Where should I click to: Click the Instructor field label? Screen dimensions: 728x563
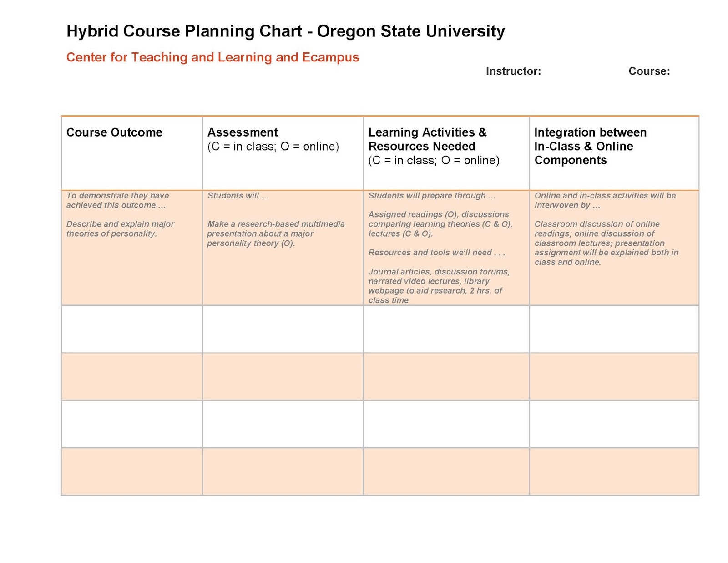(513, 71)
